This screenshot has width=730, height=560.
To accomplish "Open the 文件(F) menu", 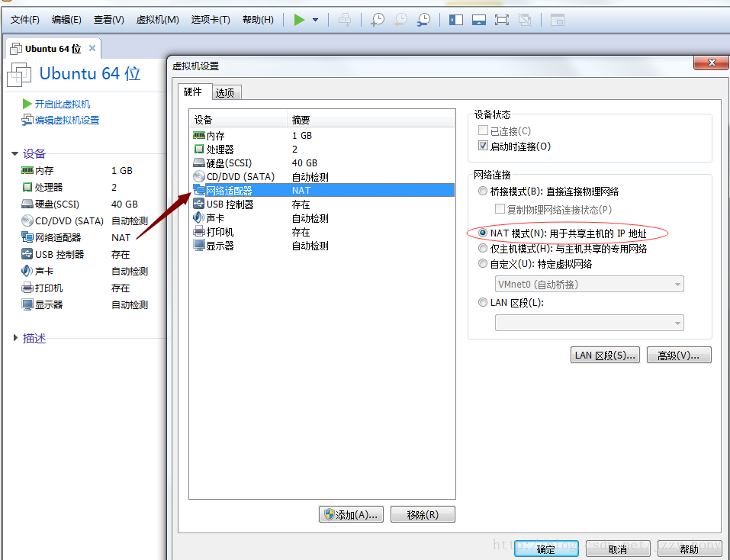I will tap(24, 20).
